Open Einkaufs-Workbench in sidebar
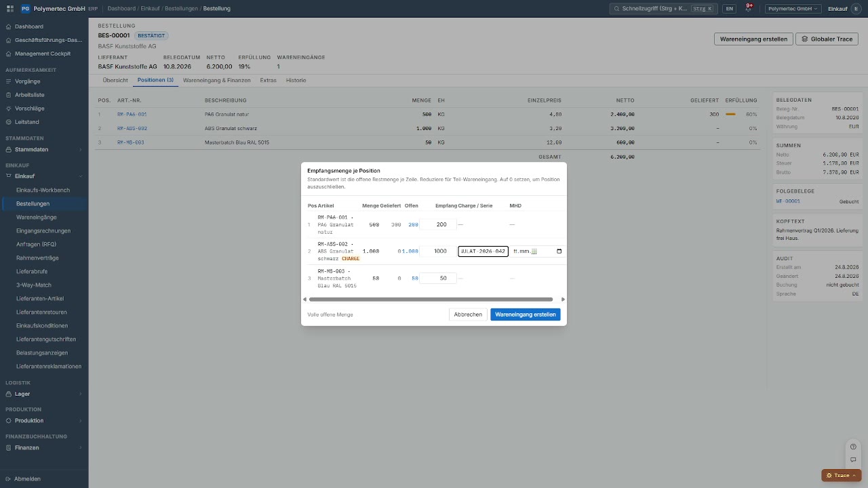The width and height of the screenshot is (868, 488). (43, 190)
